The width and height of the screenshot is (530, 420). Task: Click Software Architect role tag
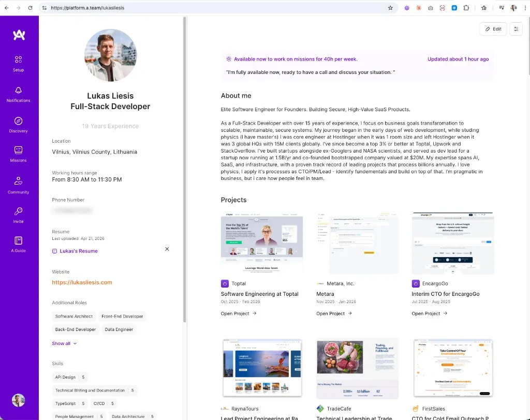tap(73, 316)
